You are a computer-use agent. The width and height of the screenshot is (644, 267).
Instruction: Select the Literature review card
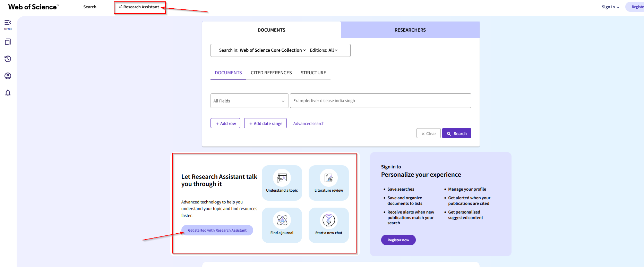pyautogui.click(x=329, y=183)
